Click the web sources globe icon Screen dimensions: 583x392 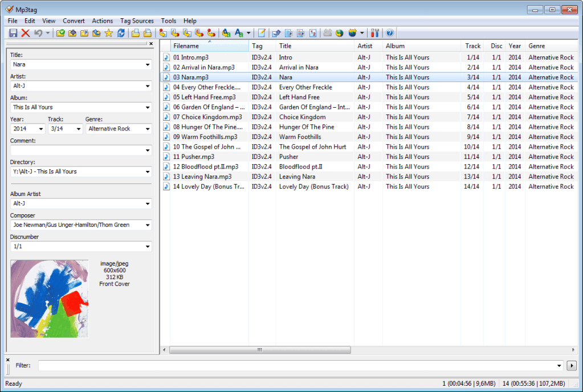(x=340, y=33)
